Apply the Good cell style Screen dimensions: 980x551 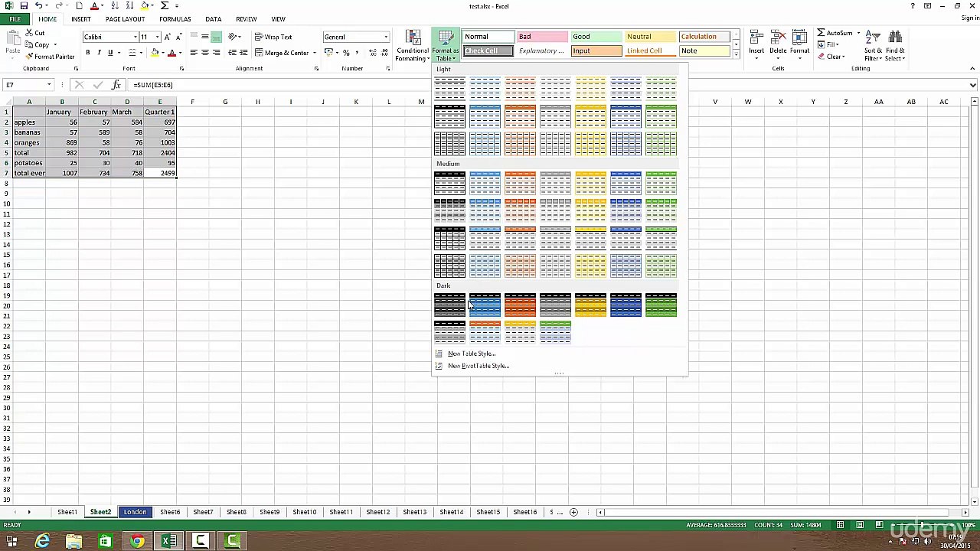(596, 37)
